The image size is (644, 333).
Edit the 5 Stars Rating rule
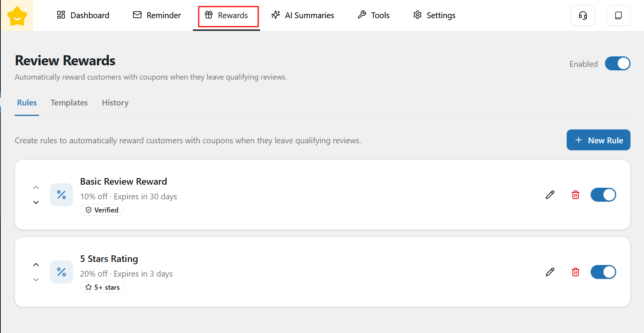click(x=550, y=272)
